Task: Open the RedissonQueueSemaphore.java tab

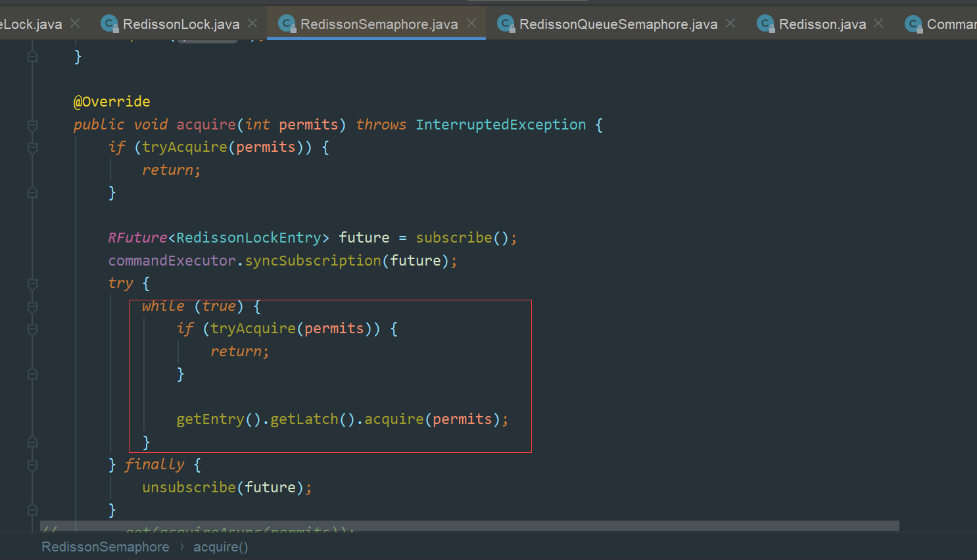Action: pos(617,23)
